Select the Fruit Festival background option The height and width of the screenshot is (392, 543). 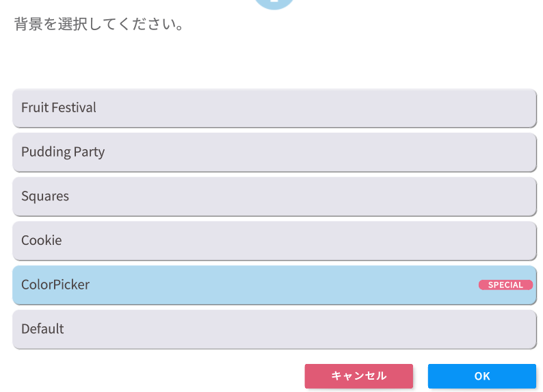(274, 108)
